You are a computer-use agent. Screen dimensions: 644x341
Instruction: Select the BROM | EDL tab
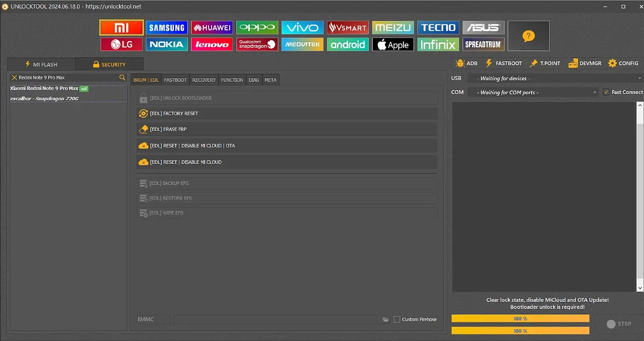point(146,80)
